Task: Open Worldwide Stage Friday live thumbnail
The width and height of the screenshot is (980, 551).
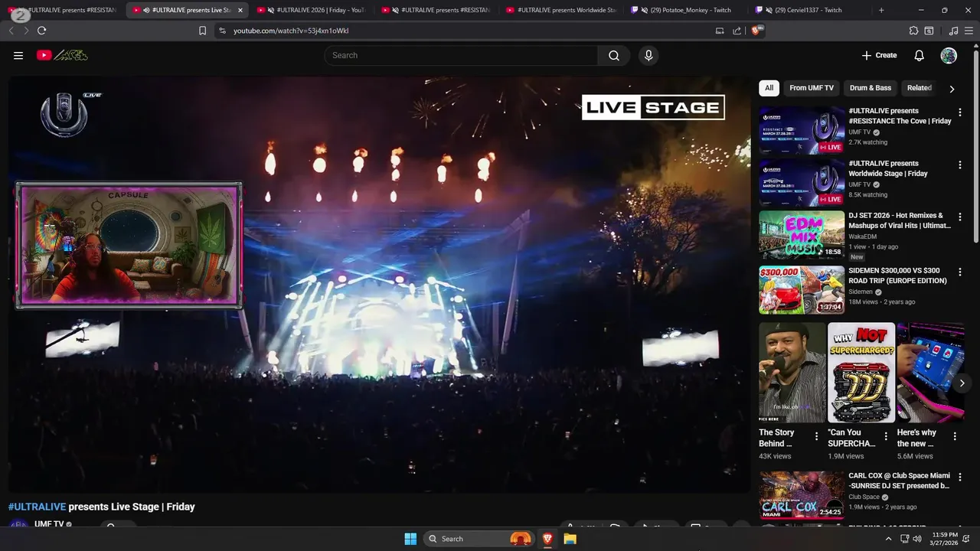Action: pyautogui.click(x=802, y=183)
